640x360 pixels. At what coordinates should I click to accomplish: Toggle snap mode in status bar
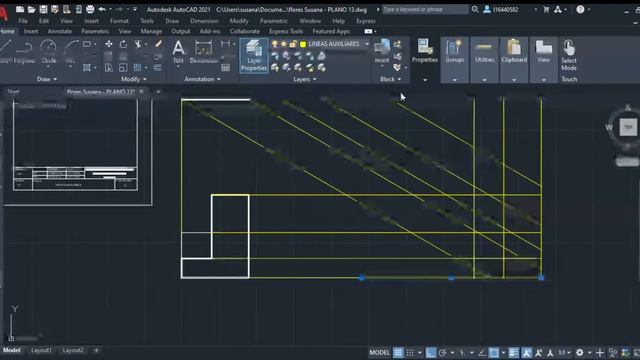pyautogui.click(x=410, y=352)
